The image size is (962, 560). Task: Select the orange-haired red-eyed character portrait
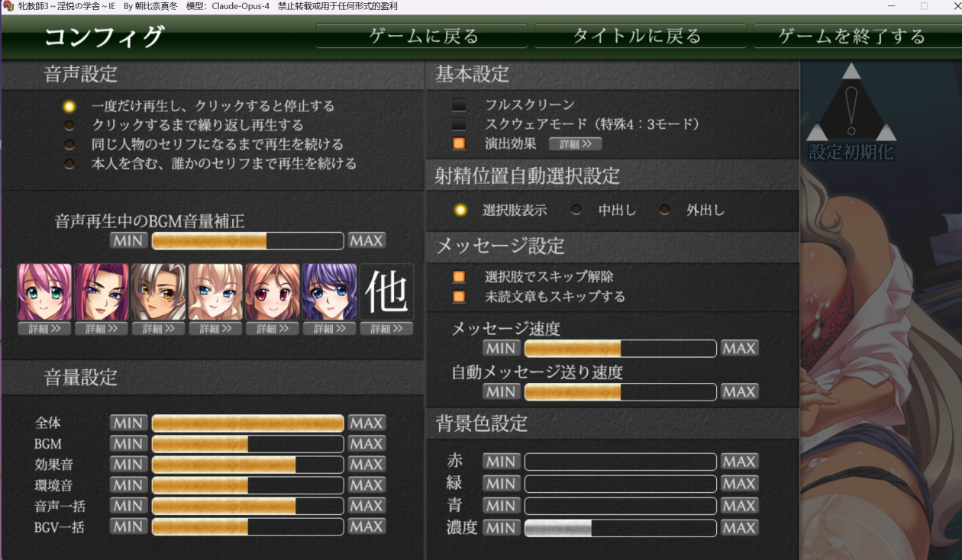click(x=273, y=291)
